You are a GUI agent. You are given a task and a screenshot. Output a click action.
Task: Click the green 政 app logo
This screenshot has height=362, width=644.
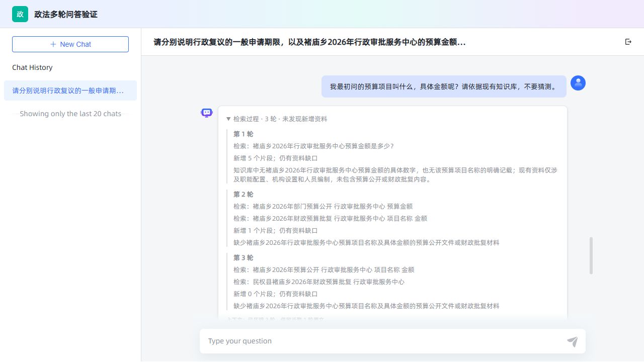click(x=20, y=14)
